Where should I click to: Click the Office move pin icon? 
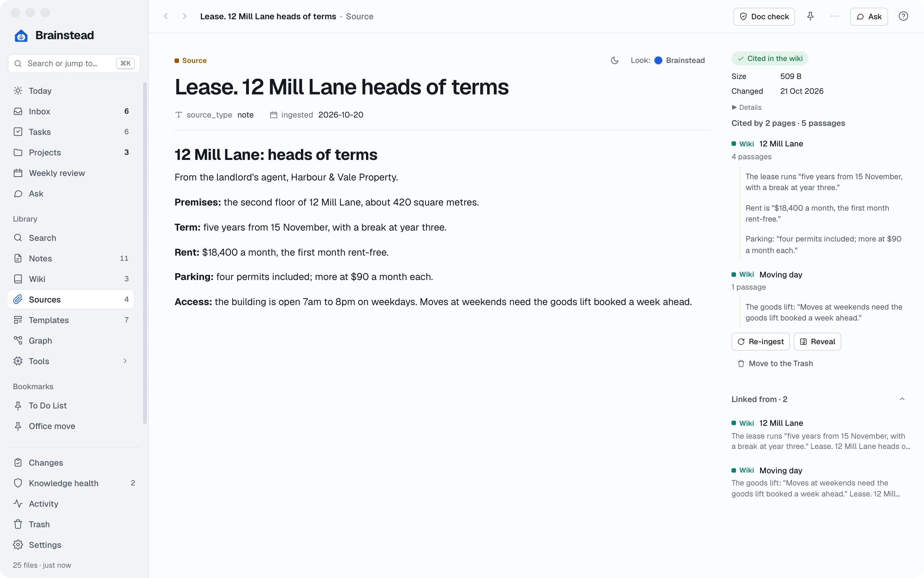pyautogui.click(x=18, y=426)
